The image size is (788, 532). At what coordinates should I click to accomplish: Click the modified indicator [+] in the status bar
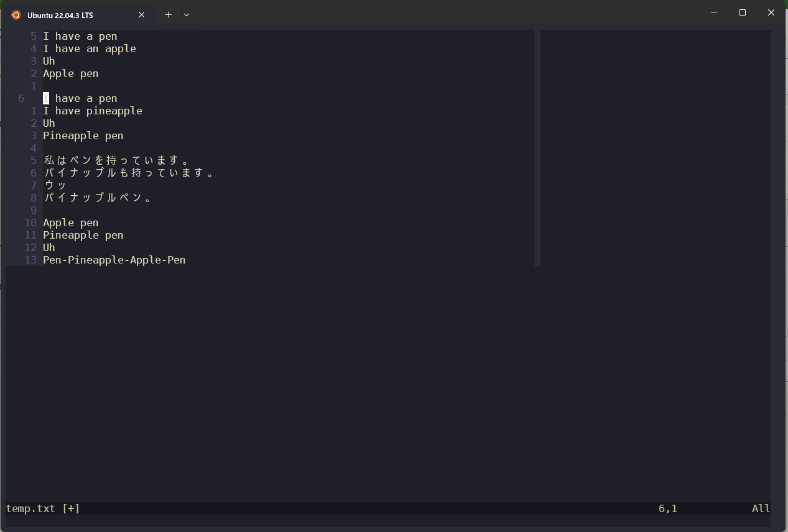70,508
